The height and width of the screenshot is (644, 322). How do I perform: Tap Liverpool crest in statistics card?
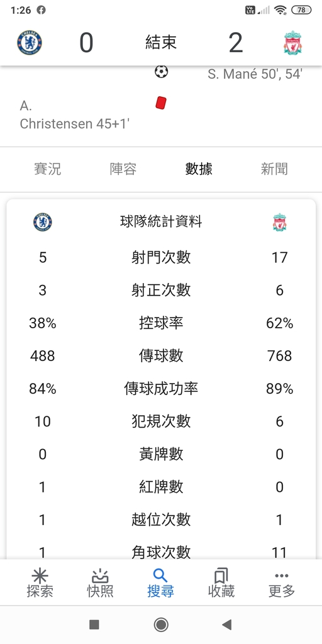pyautogui.click(x=280, y=222)
